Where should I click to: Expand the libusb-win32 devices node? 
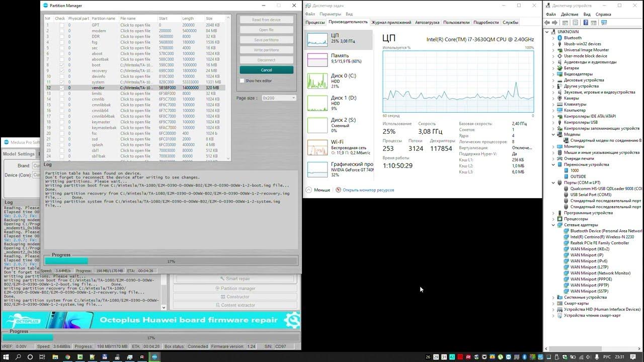tap(553, 44)
